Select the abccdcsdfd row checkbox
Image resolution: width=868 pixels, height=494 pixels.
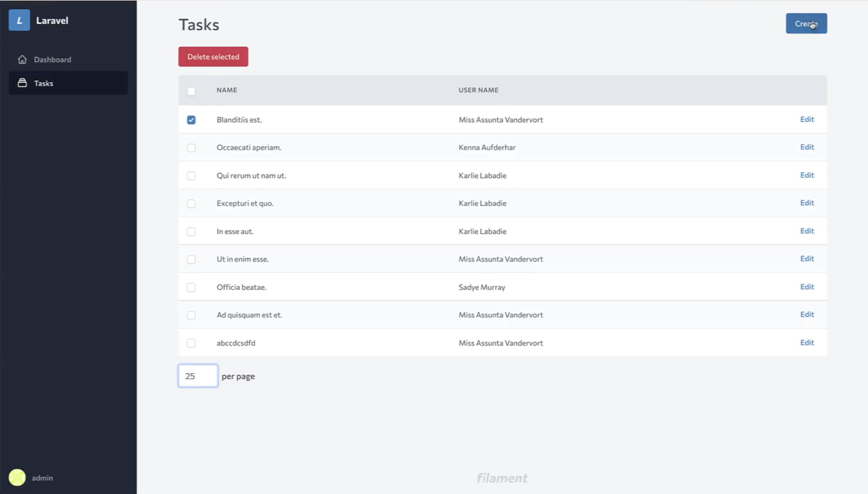191,343
